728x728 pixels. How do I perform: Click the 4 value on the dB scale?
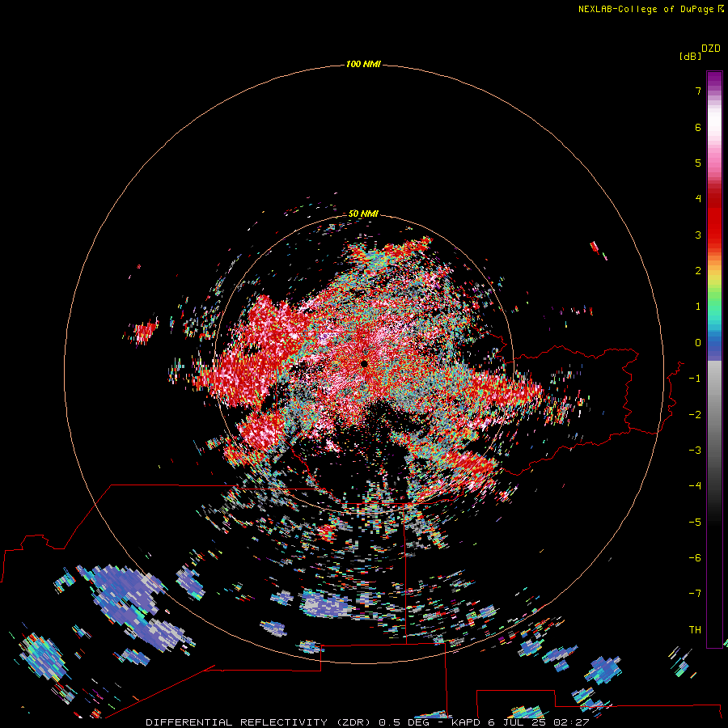[x=698, y=199]
